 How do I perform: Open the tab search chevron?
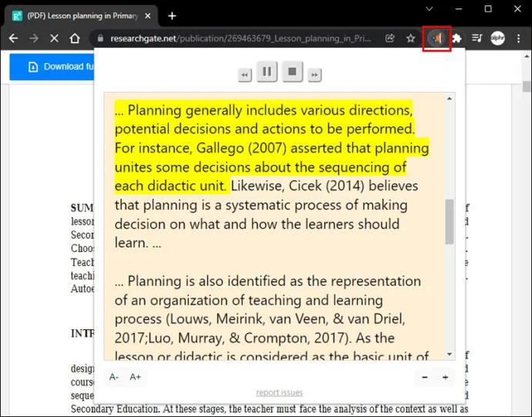pyautogui.click(x=429, y=9)
